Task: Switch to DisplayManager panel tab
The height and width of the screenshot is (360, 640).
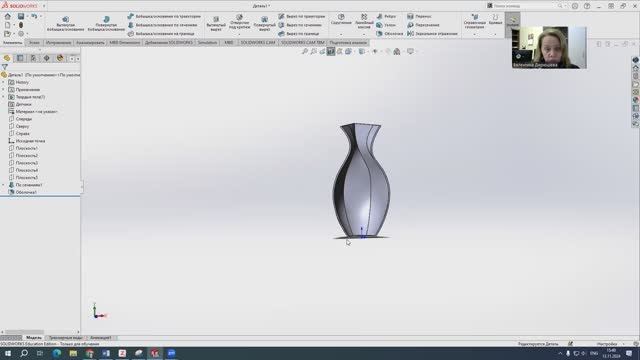Action: (60, 58)
